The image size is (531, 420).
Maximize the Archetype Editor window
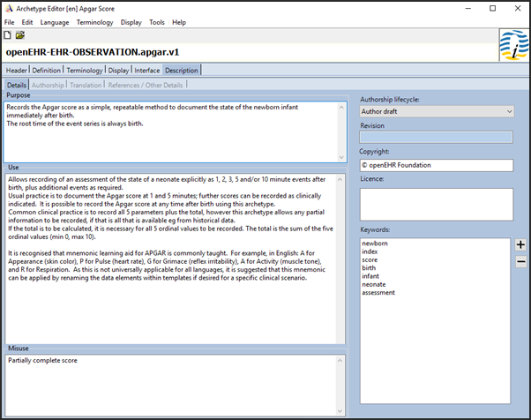click(493, 9)
